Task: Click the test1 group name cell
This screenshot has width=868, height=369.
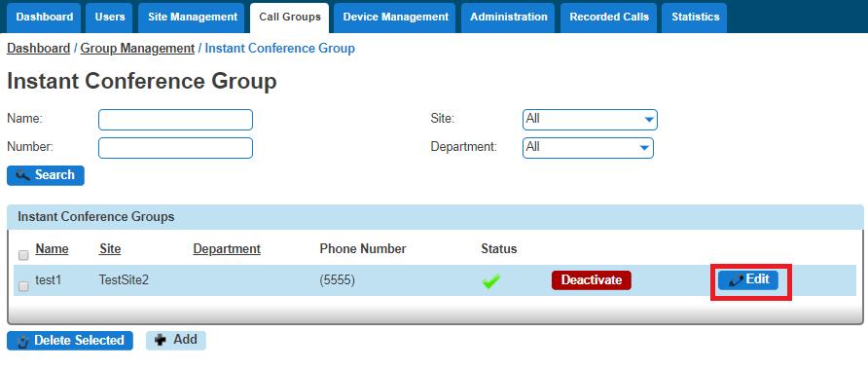Action: [x=48, y=280]
